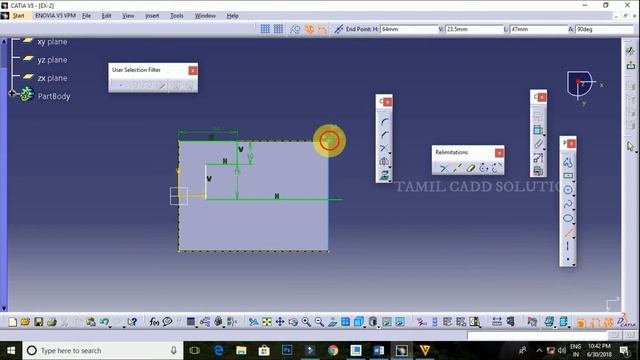Toggle Snap to Point
The image size is (640, 360).
278,29
